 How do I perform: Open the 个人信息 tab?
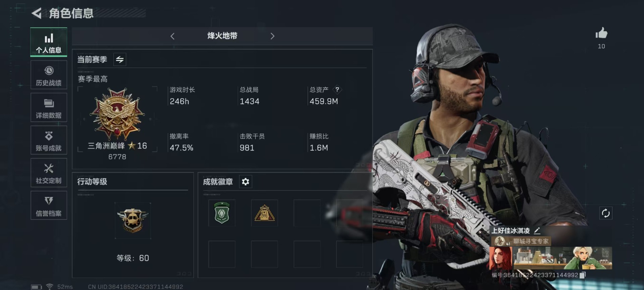[x=49, y=42]
